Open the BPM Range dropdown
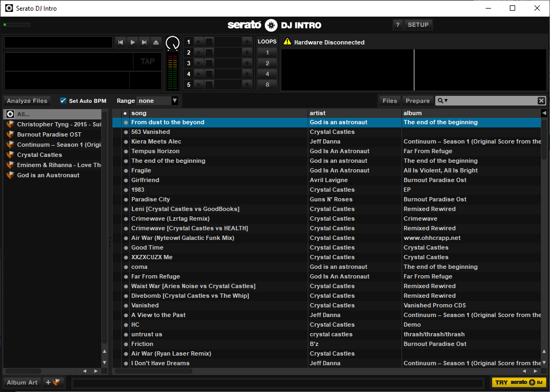550x392 pixels. tap(158, 101)
